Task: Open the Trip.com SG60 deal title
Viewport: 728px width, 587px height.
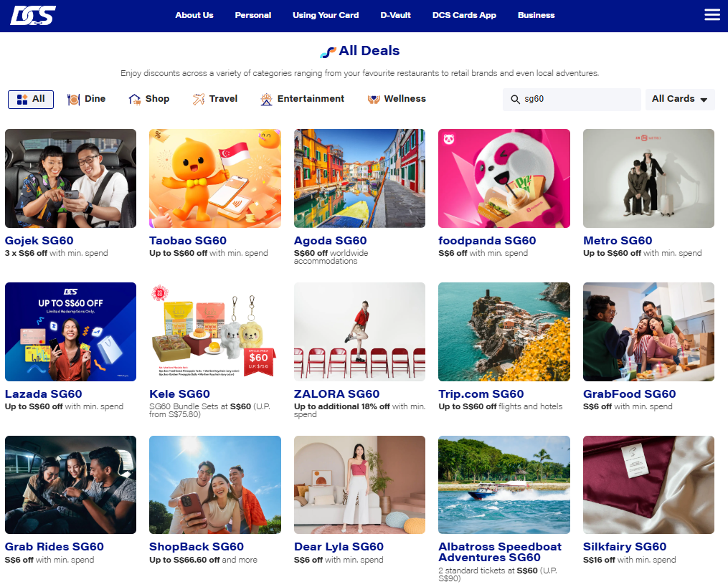Action: click(481, 394)
